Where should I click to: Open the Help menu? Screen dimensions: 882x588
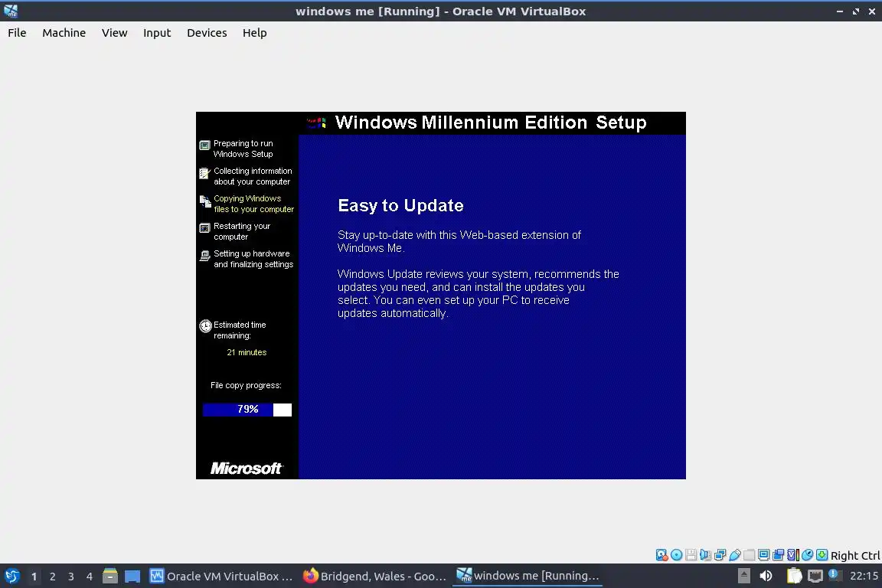tap(254, 33)
